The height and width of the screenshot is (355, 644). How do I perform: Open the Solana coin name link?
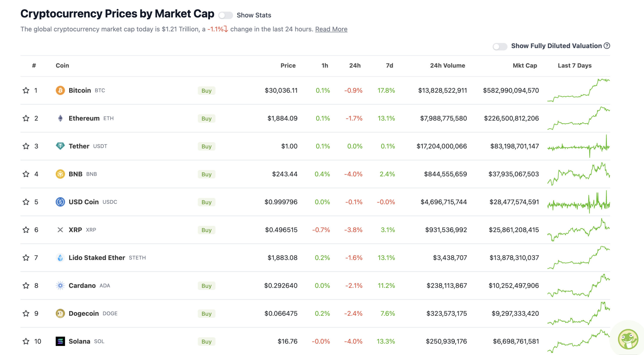(x=79, y=341)
